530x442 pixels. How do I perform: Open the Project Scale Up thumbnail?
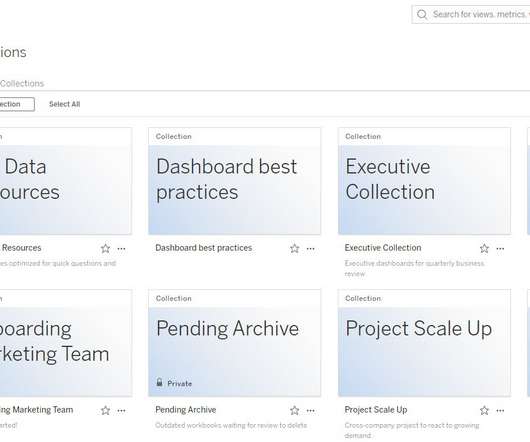[424, 343]
